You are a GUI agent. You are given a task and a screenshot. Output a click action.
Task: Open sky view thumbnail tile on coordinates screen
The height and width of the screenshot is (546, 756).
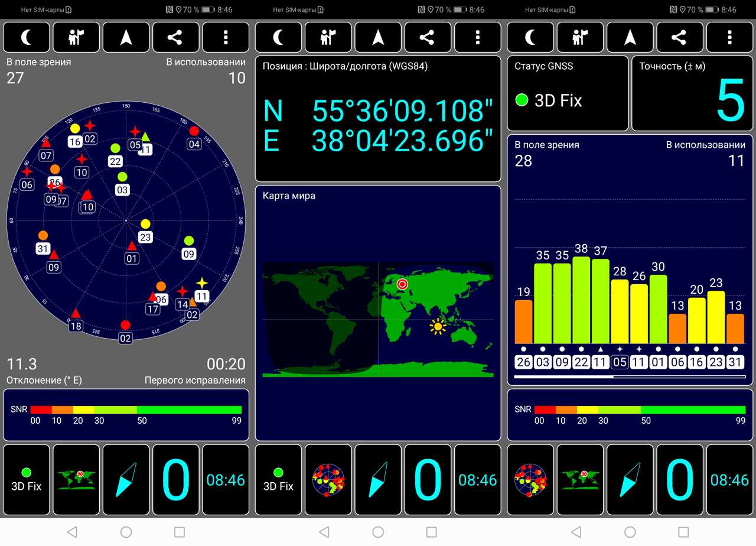328,479
